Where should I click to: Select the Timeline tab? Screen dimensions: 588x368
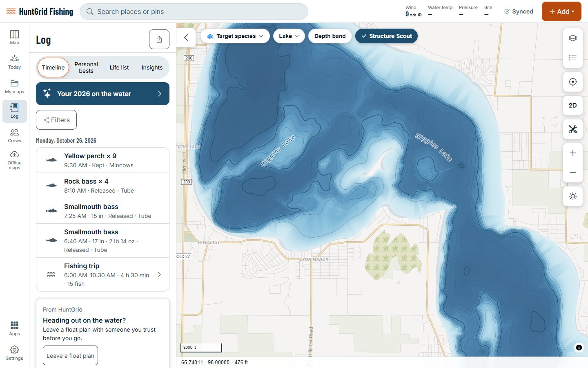(53, 67)
